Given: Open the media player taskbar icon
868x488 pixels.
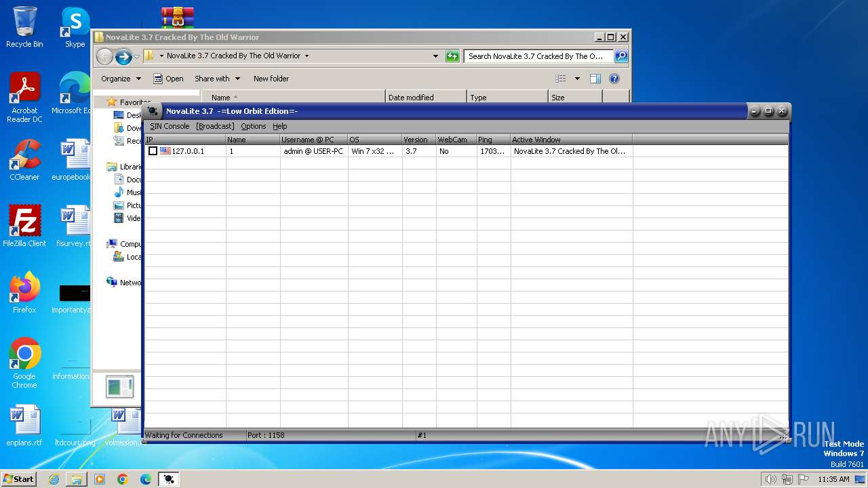Looking at the screenshot, I should 100,479.
